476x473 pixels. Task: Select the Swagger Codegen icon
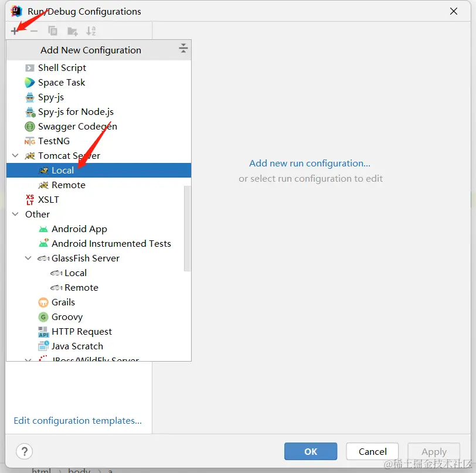click(29, 126)
